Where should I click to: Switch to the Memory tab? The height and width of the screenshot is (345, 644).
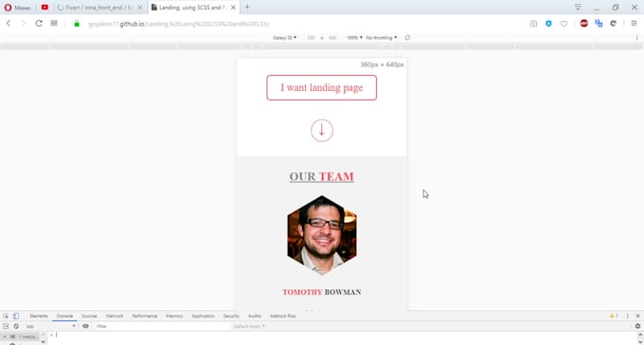pyautogui.click(x=174, y=316)
